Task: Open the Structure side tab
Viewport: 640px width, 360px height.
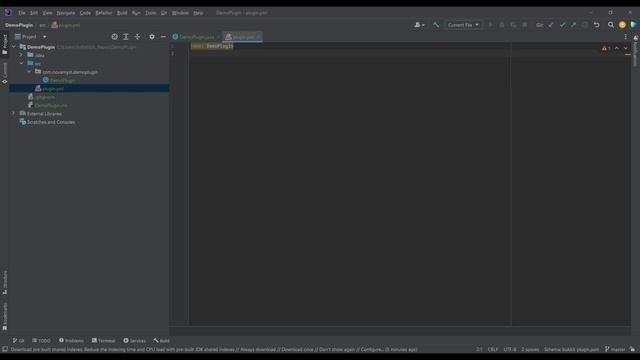Action: tap(4, 282)
